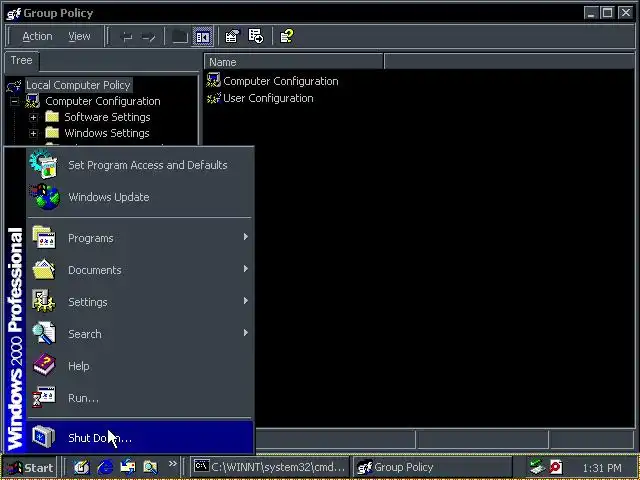640x480 pixels.
Task: Select Windows Settings in the tree
Action: tap(107, 133)
